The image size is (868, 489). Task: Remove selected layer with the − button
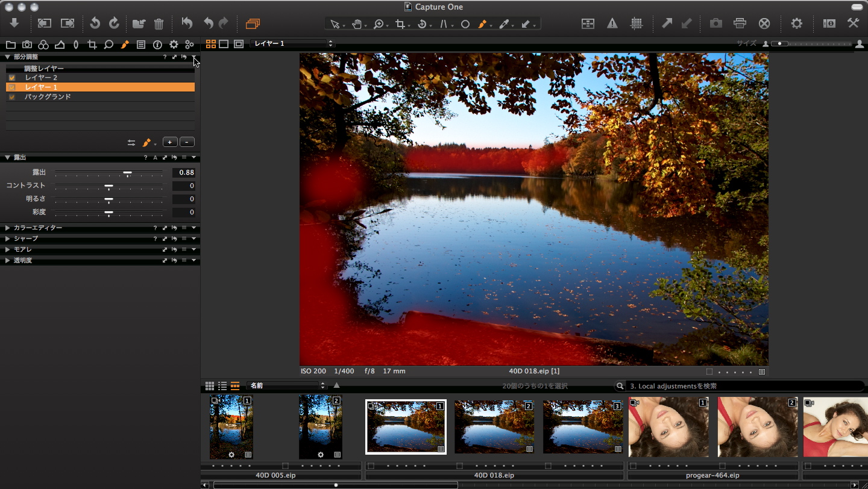187,142
